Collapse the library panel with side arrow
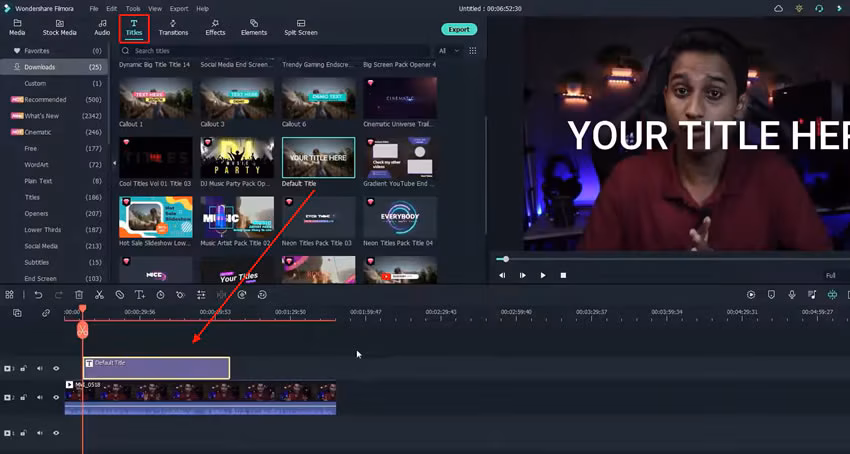Screen dimensions: 850x454 point(114,163)
